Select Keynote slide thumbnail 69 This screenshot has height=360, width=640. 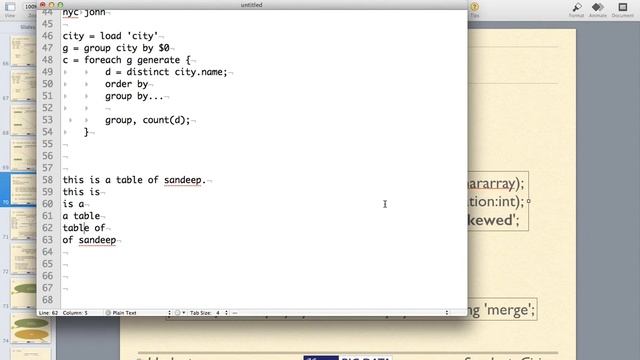pyautogui.click(x=24, y=156)
